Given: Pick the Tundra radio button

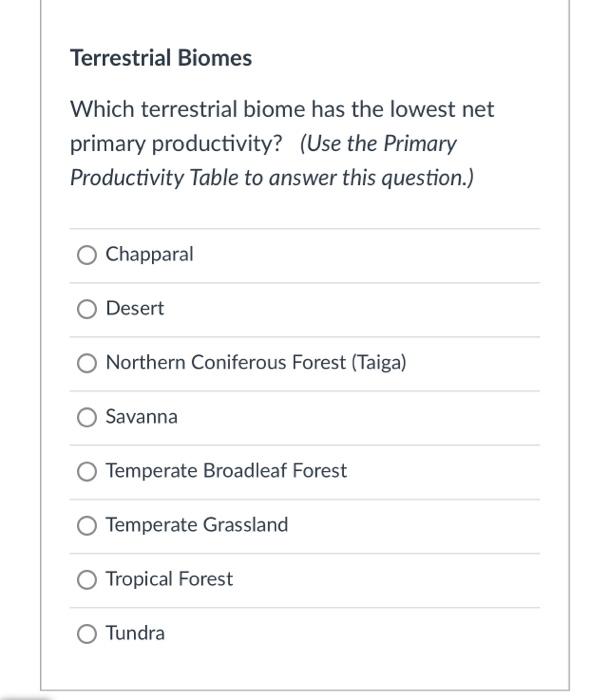Looking at the screenshot, I should point(88,633).
